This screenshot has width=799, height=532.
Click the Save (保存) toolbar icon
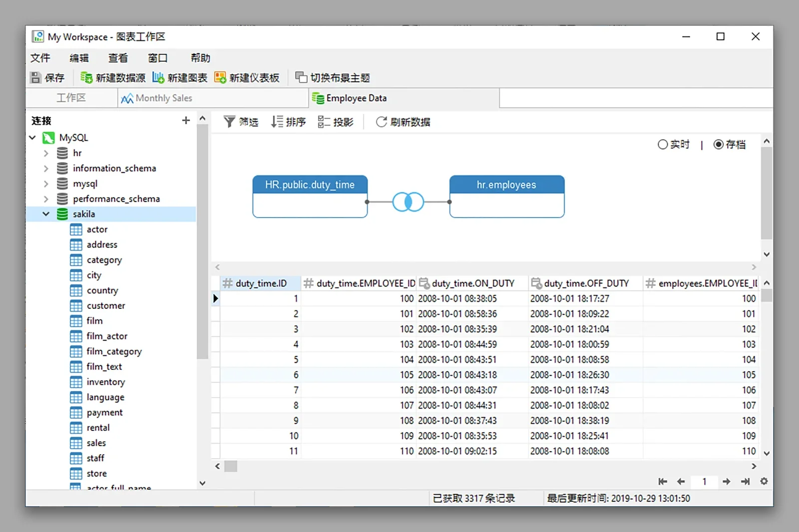click(36, 78)
